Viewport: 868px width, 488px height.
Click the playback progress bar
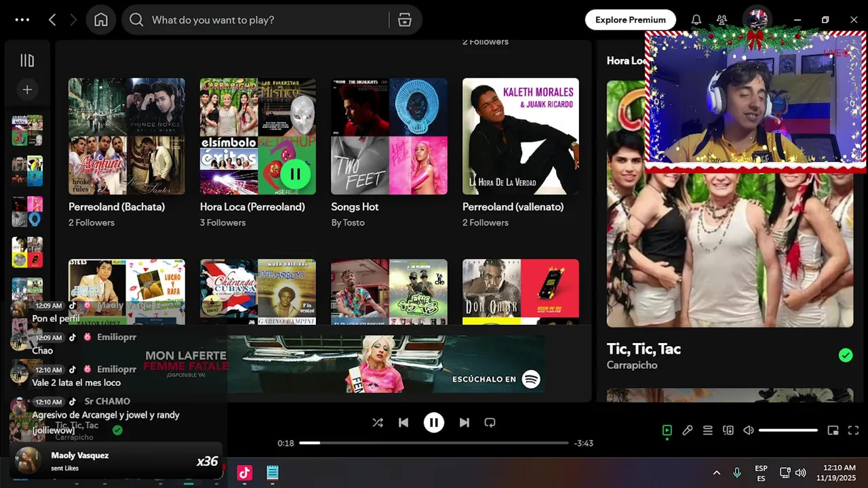coord(434,443)
